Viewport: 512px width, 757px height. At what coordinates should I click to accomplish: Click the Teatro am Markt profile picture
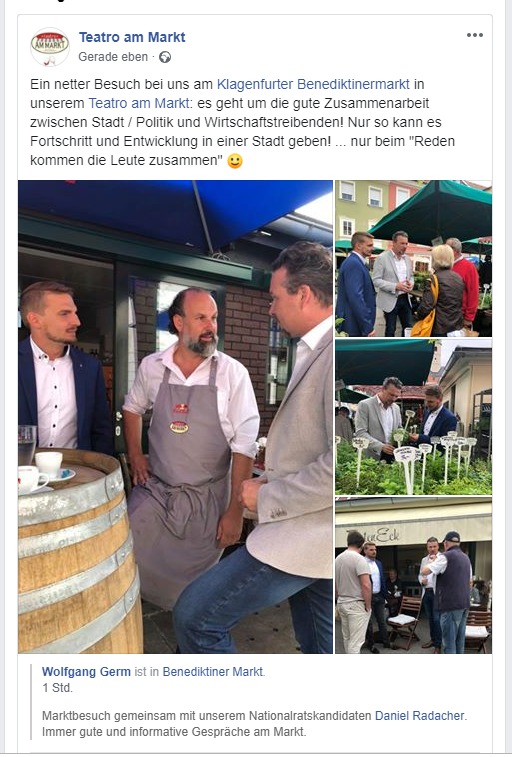(x=50, y=46)
